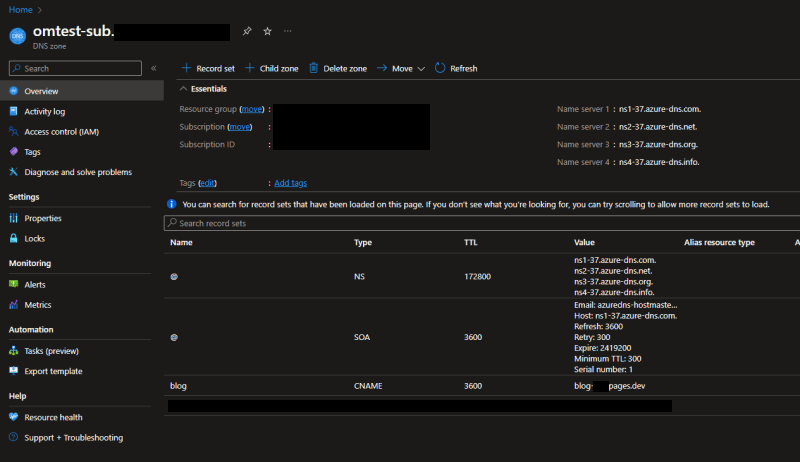Click the Overview globe icon

pos(14,91)
